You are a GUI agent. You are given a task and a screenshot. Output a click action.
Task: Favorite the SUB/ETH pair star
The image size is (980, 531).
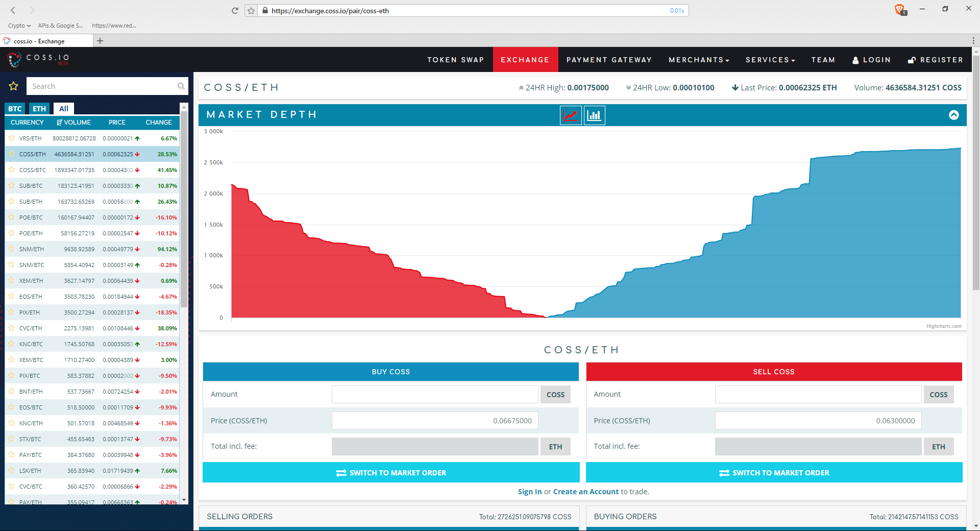click(11, 201)
